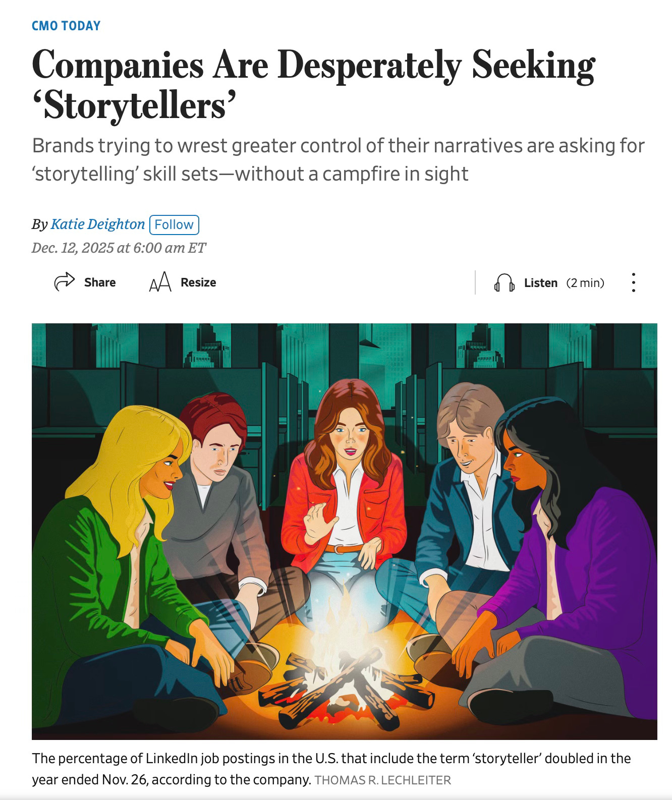Click the AA text resize icon
Screen dimensions: 672x800
[x=161, y=282]
